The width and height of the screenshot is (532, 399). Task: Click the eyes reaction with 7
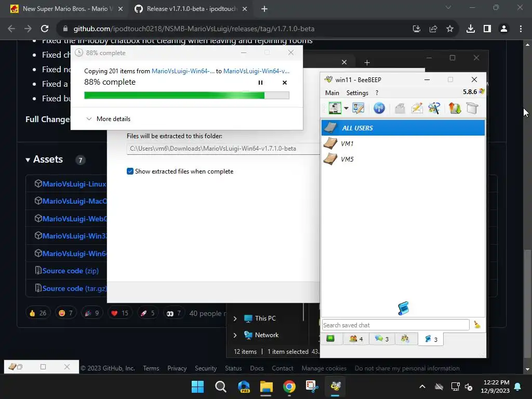174,313
